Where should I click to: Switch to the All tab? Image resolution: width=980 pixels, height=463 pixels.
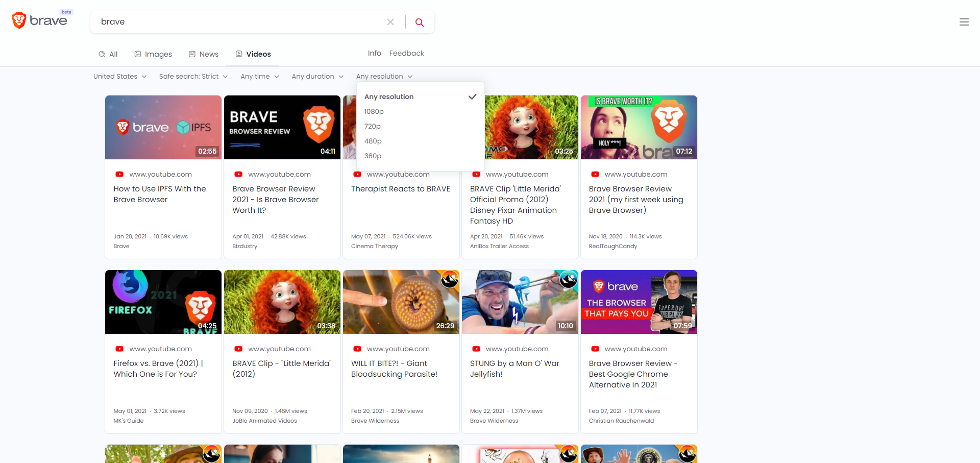coord(108,54)
